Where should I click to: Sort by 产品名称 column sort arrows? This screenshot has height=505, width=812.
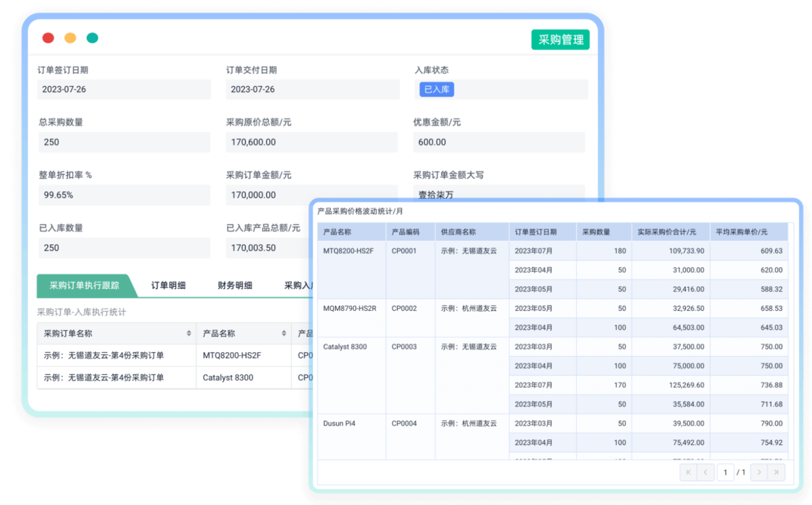coord(284,334)
